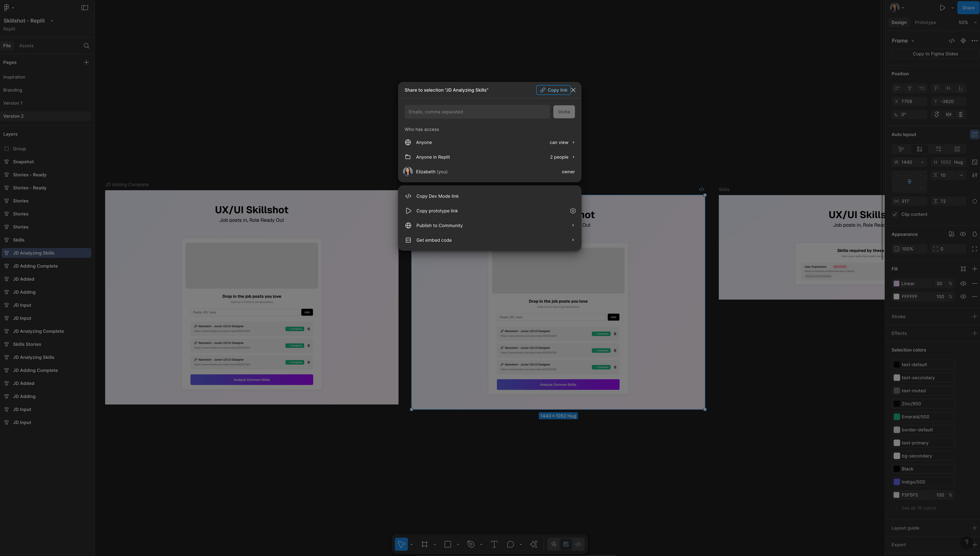The height and width of the screenshot is (556, 980).
Task: Select the Frame tool in the toolbar
Action: [425, 544]
